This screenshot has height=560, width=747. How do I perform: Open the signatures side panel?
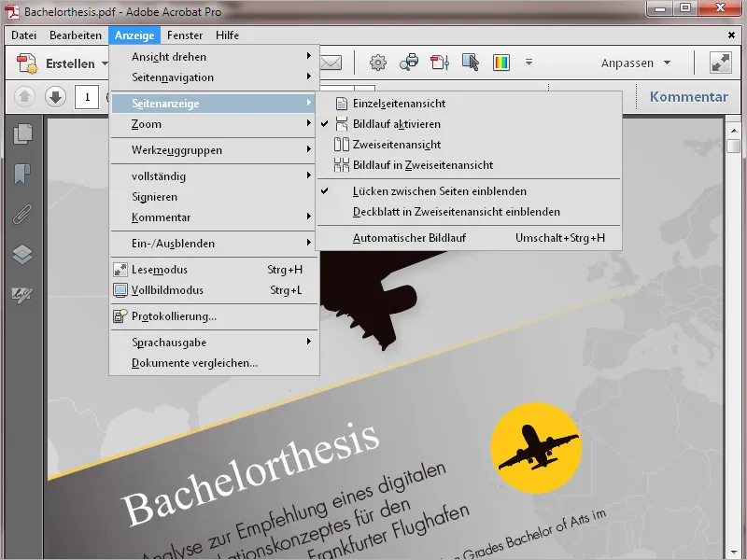pyautogui.click(x=22, y=295)
